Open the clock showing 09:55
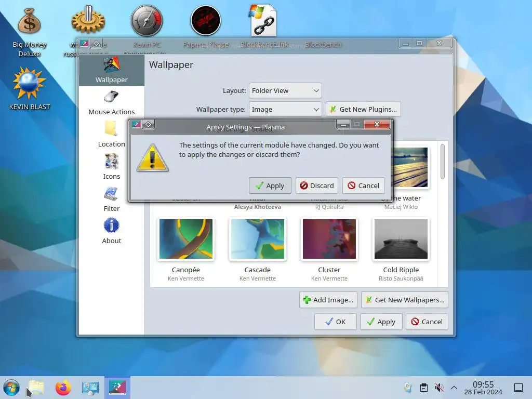The width and height of the screenshot is (532, 399). 483,388
